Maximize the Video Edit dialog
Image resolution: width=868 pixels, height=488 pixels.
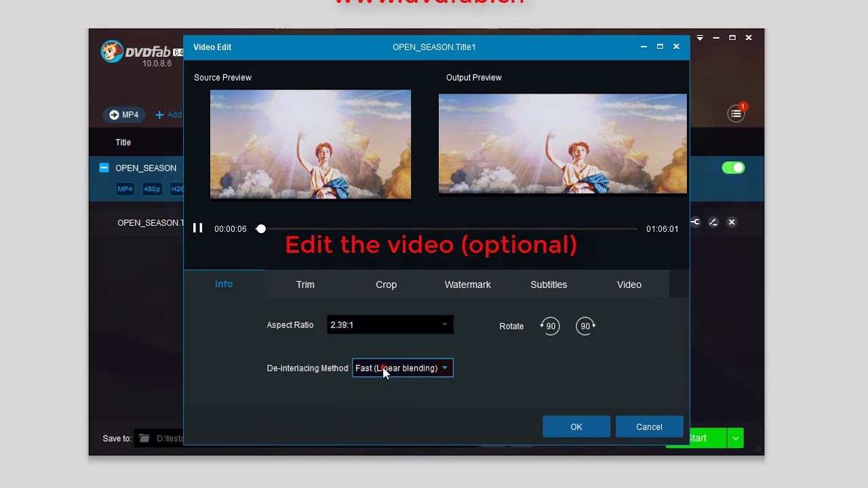click(x=660, y=47)
